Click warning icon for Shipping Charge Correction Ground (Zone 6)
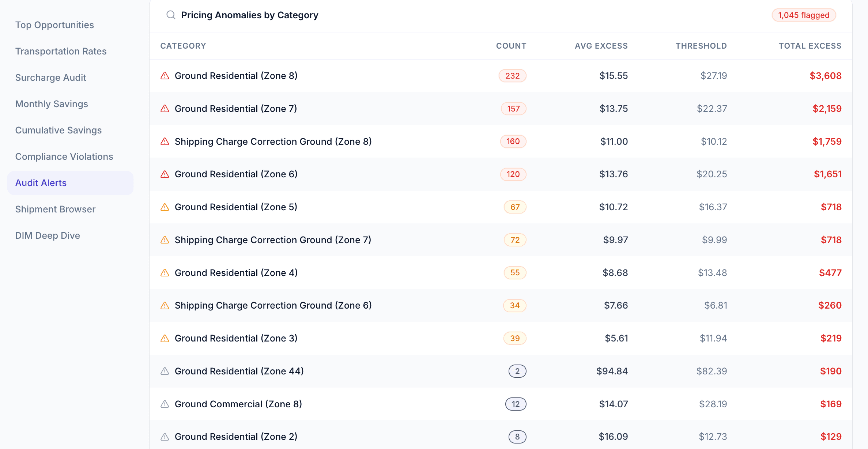Viewport: 868px width, 449px height. [165, 305]
